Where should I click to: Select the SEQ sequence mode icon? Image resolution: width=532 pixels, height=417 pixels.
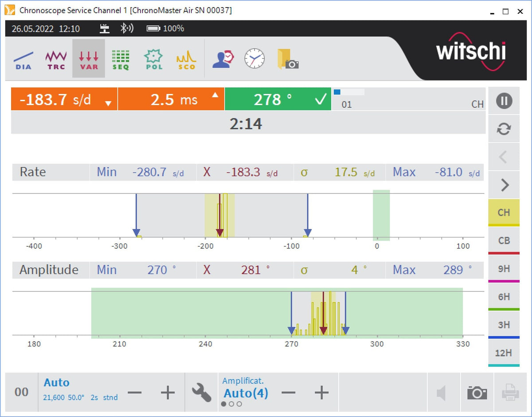coord(121,59)
